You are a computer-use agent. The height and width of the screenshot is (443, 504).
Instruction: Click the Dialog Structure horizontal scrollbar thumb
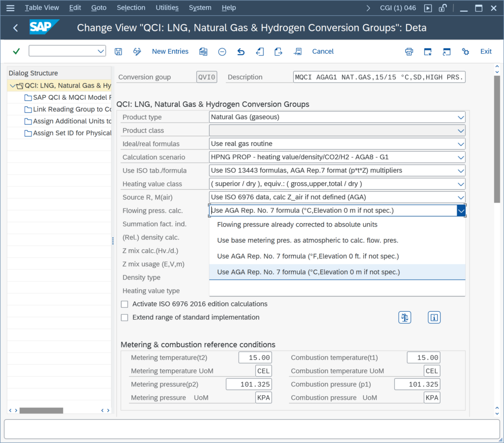[x=41, y=410]
